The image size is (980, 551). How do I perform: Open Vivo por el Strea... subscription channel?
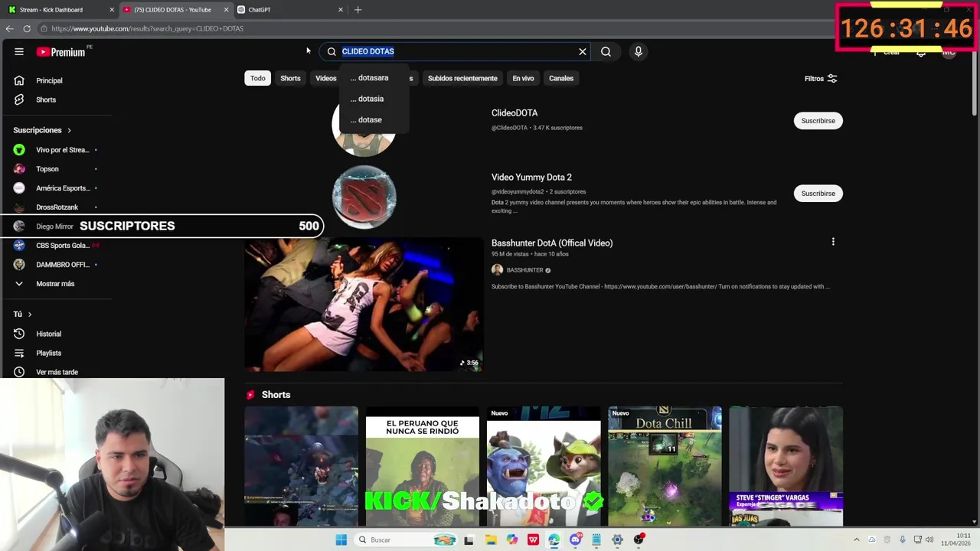coord(62,150)
